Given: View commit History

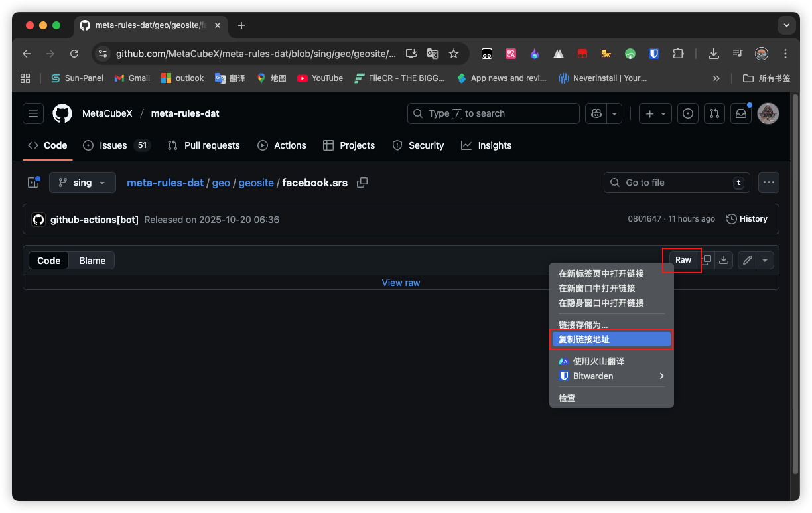Looking at the screenshot, I should [x=747, y=219].
